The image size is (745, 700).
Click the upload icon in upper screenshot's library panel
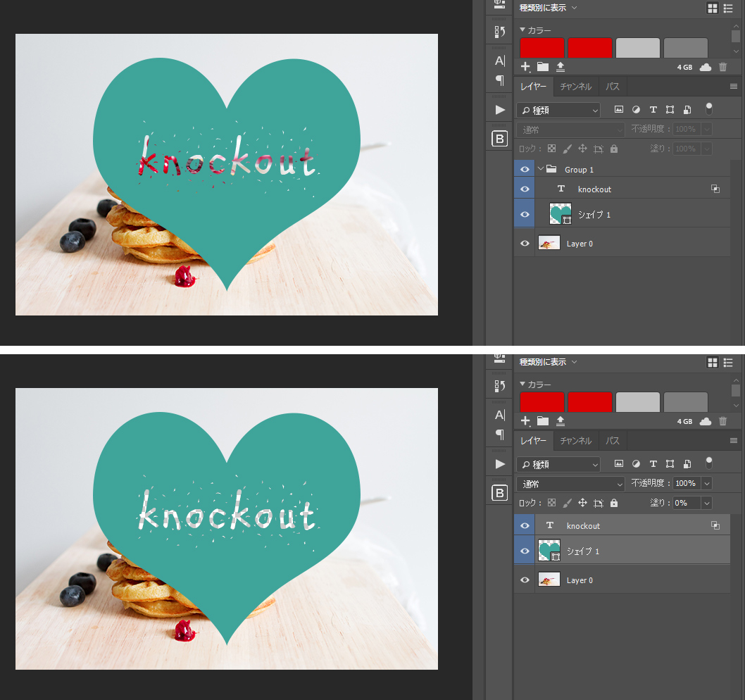pyautogui.click(x=561, y=67)
